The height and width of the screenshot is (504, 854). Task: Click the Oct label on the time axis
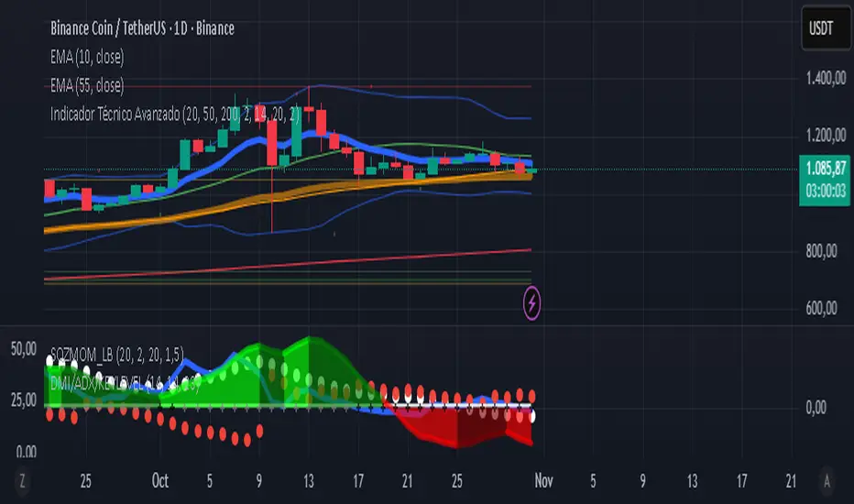coord(160,481)
